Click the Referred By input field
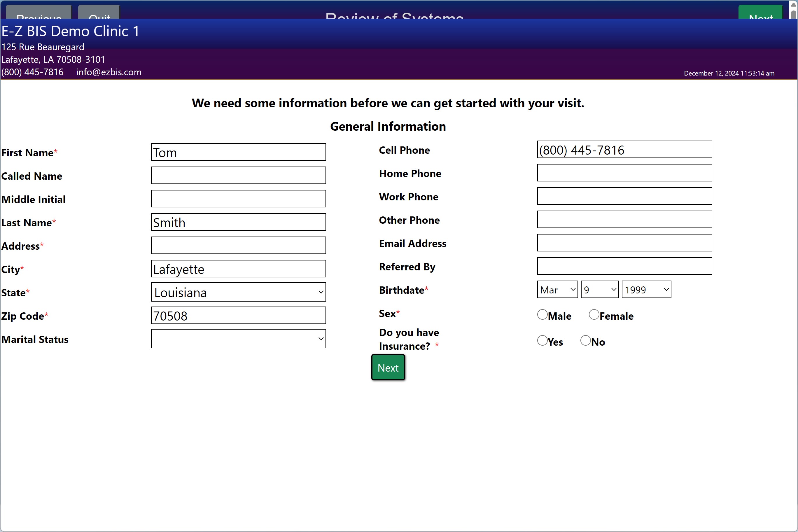This screenshot has width=798, height=532. (x=624, y=266)
